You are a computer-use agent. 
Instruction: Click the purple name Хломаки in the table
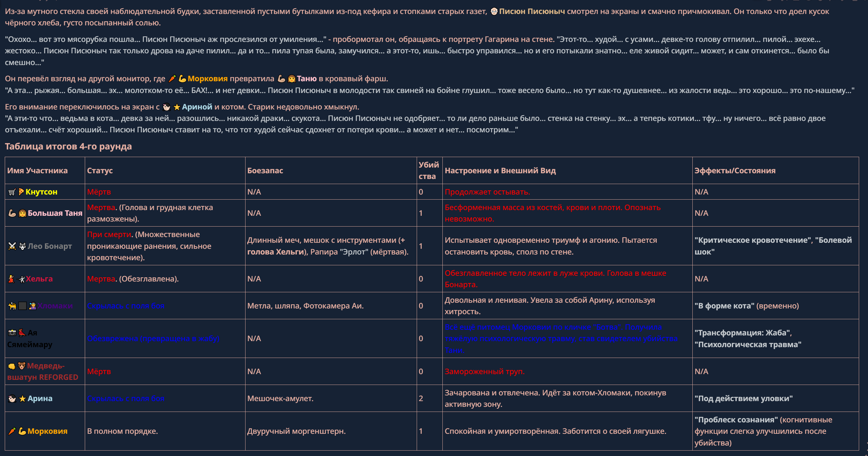pos(55,306)
